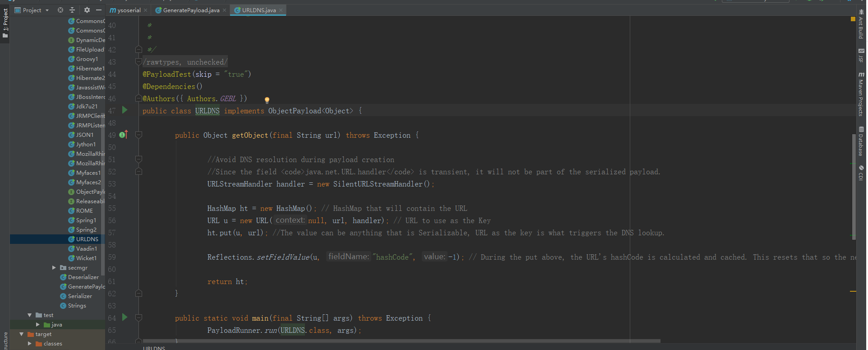Click the Releaseable interface icon in tree
The height and width of the screenshot is (350, 868).
click(71, 201)
